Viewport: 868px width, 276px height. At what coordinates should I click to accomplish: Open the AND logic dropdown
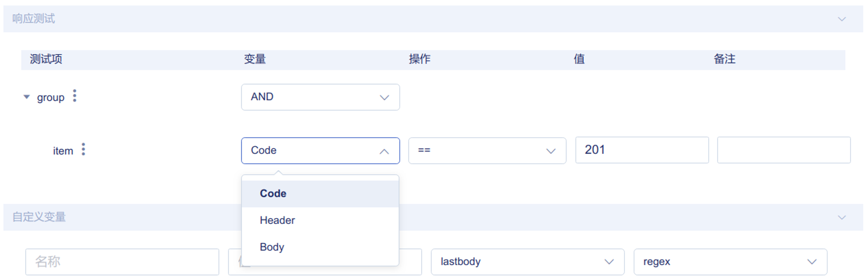pyautogui.click(x=320, y=97)
